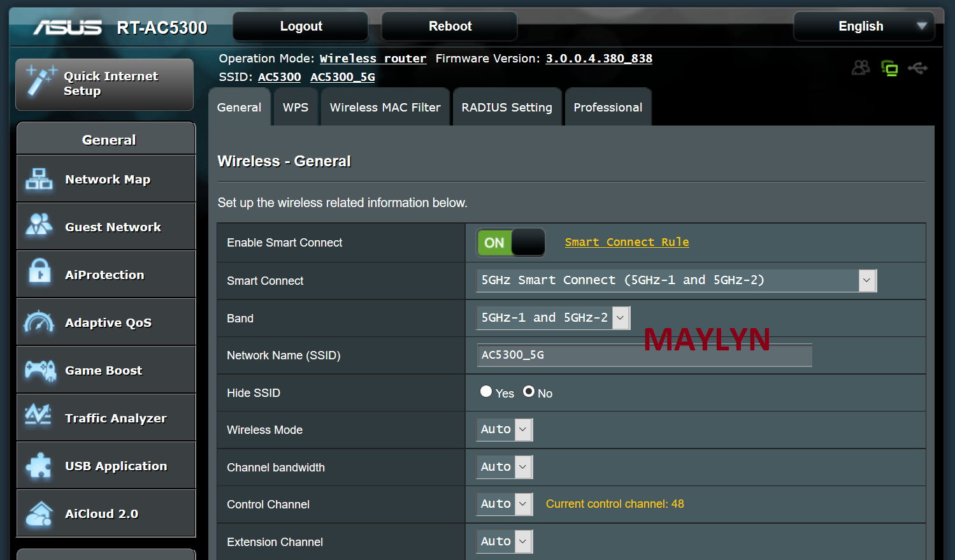Click the Network Map sidebar icon
The height and width of the screenshot is (560, 955).
pyautogui.click(x=39, y=179)
